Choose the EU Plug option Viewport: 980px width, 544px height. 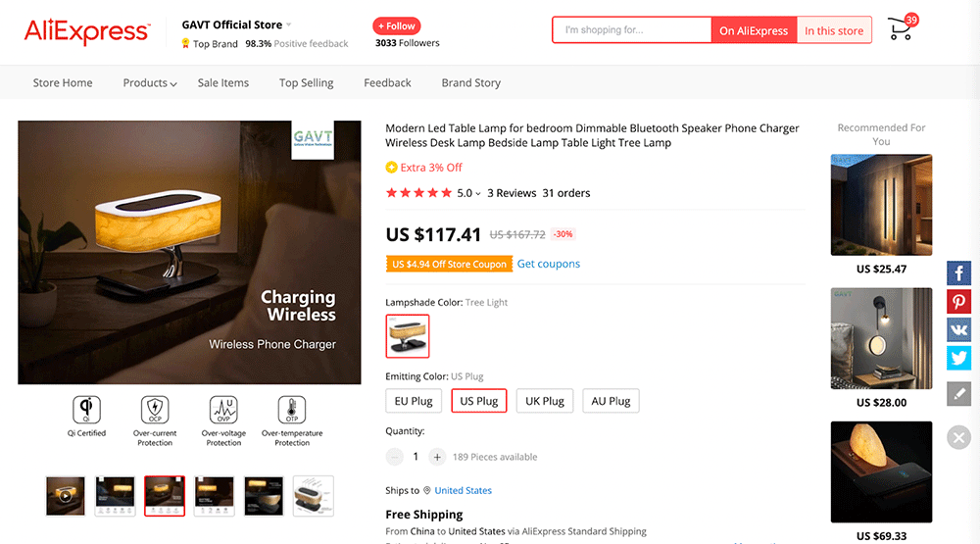tap(414, 401)
